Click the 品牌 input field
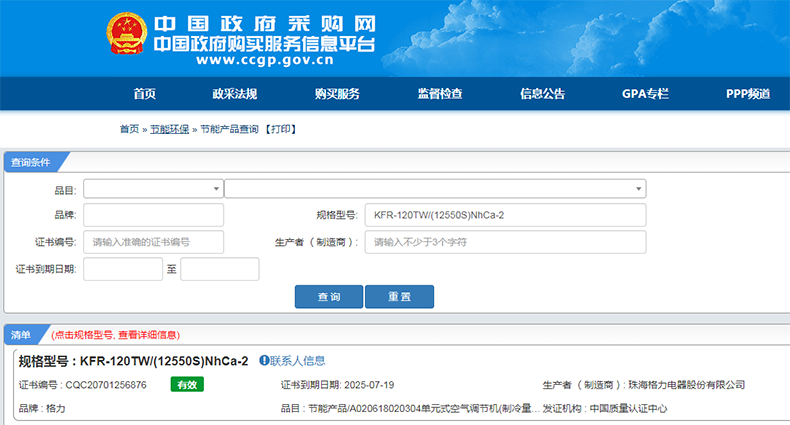Screen dimensions: 790x425 (153, 215)
